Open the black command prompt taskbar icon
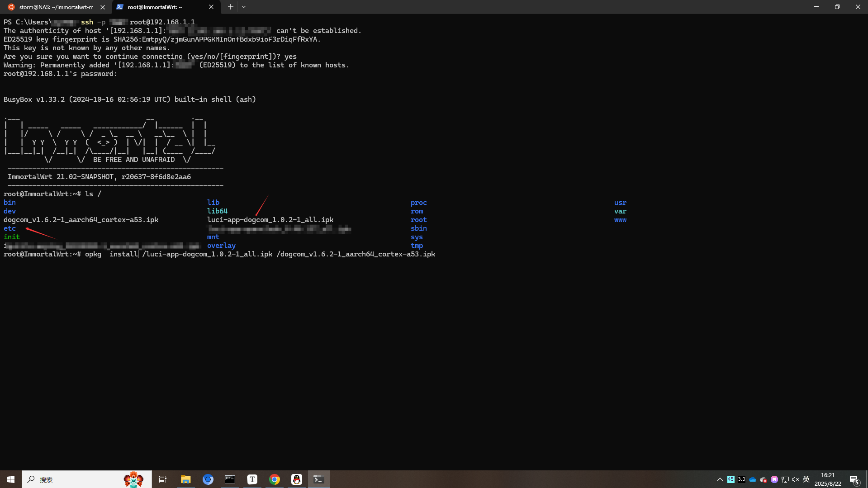The image size is (868, 488). (x=230, y=479)
